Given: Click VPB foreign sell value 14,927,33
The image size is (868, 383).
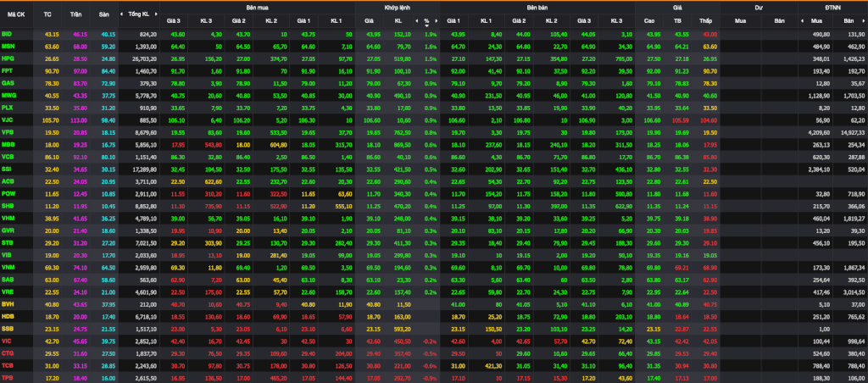Looking at the screenshot, I should pyautogui.click(x=852, y=132).
